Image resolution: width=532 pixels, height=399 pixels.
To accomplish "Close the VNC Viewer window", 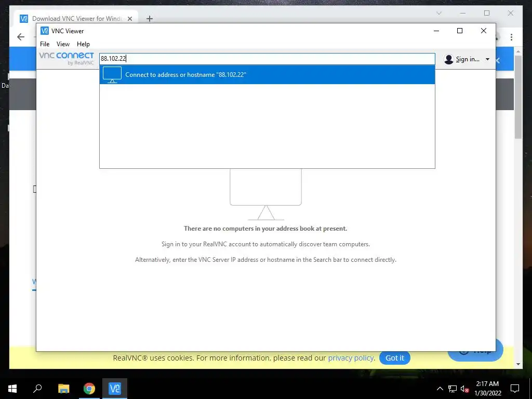I will [484, 31].
